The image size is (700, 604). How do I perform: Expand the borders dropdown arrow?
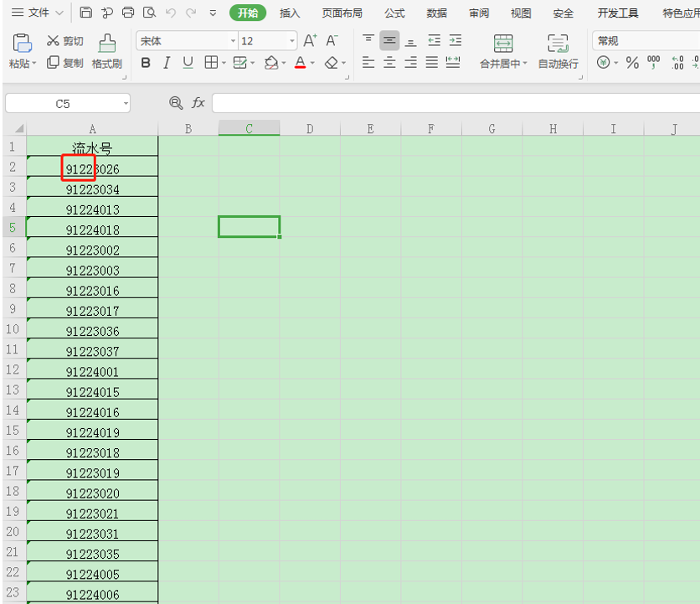coord(224,63)
